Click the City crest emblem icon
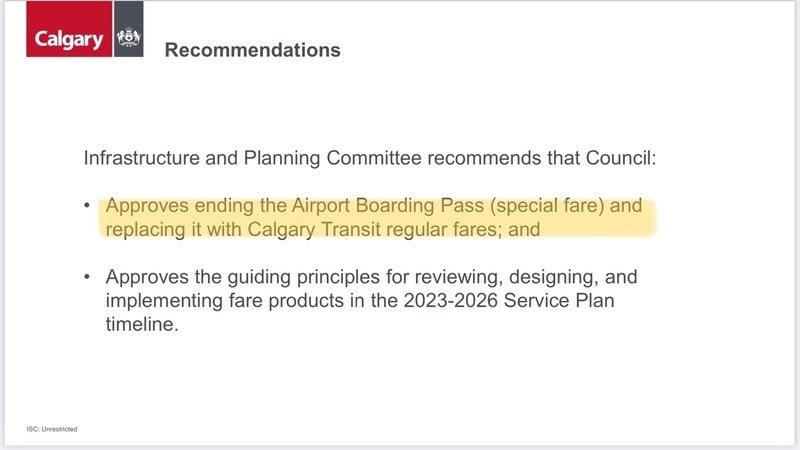The height and width of the screenshot is (450, 800). pos(128,38)
